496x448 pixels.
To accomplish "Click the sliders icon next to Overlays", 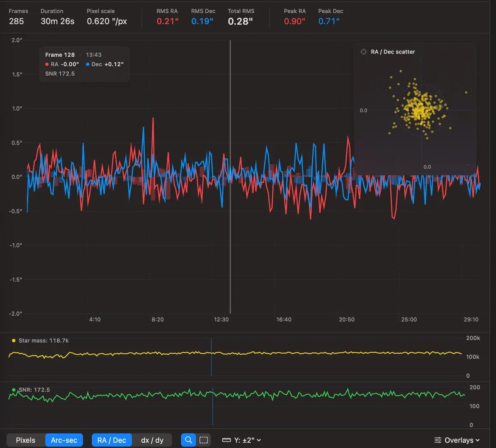I will click(x=438, y=440).
